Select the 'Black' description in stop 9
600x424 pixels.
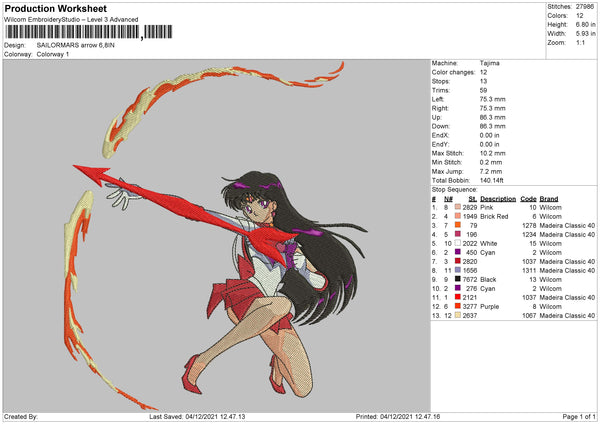coord(488,279)
